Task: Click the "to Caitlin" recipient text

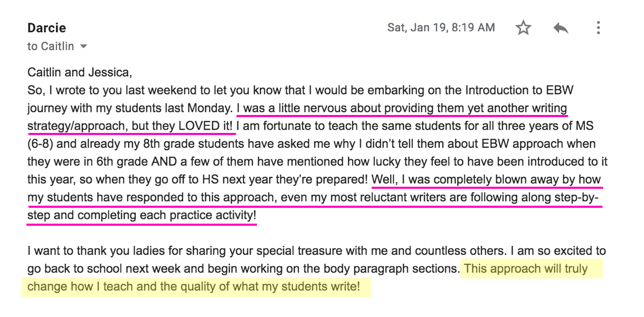Action: [51, 46]
